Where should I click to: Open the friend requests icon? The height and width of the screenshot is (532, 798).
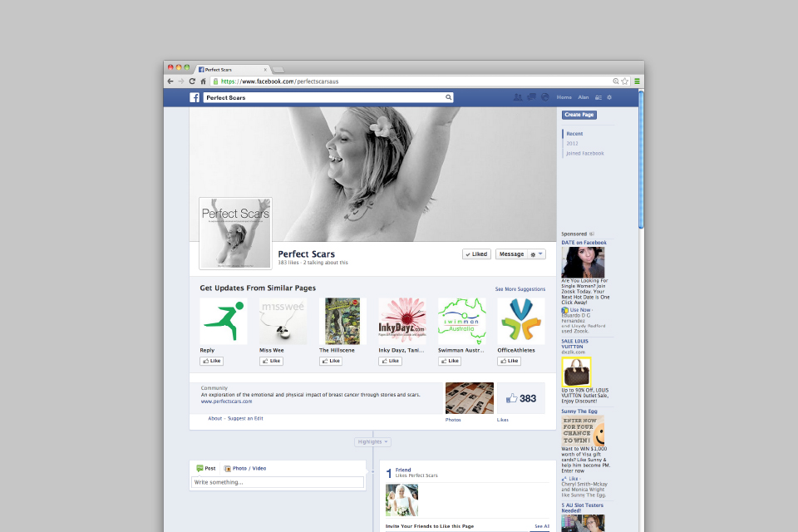518,97
